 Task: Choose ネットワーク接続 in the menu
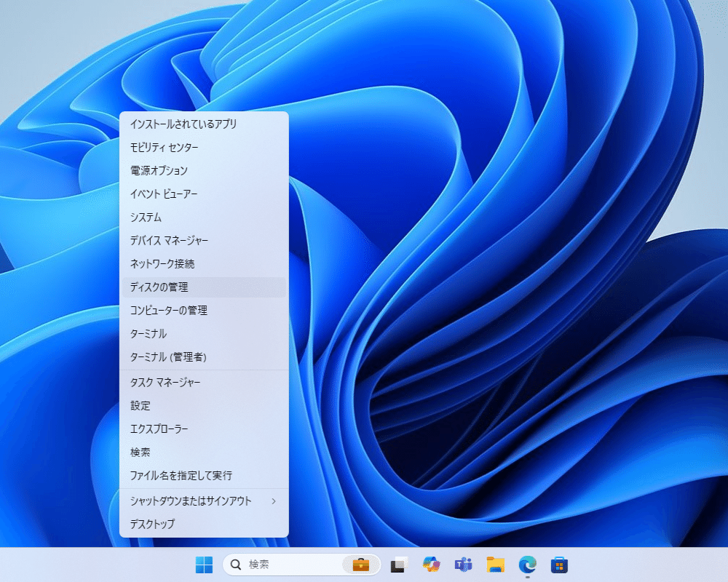coord(204,263)
